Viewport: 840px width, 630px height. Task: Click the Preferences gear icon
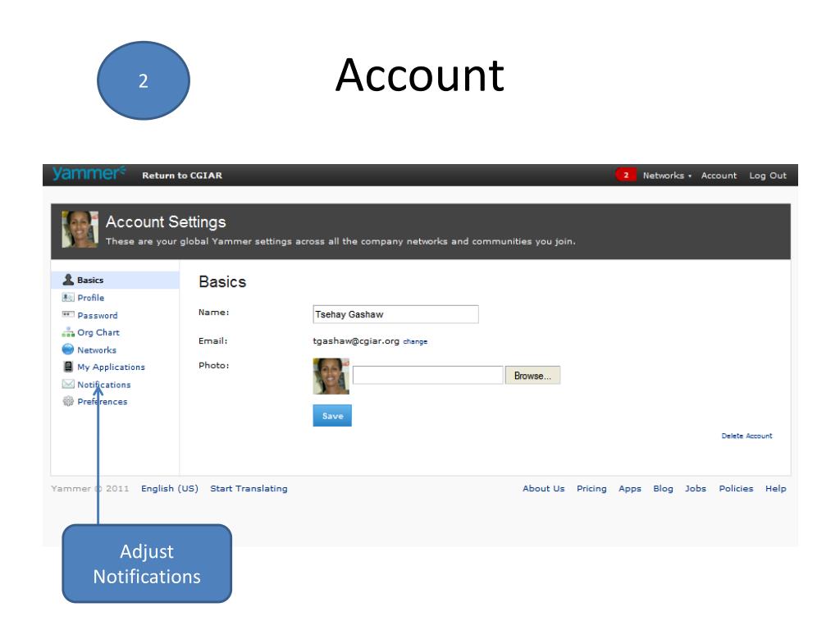coord(68,401)
